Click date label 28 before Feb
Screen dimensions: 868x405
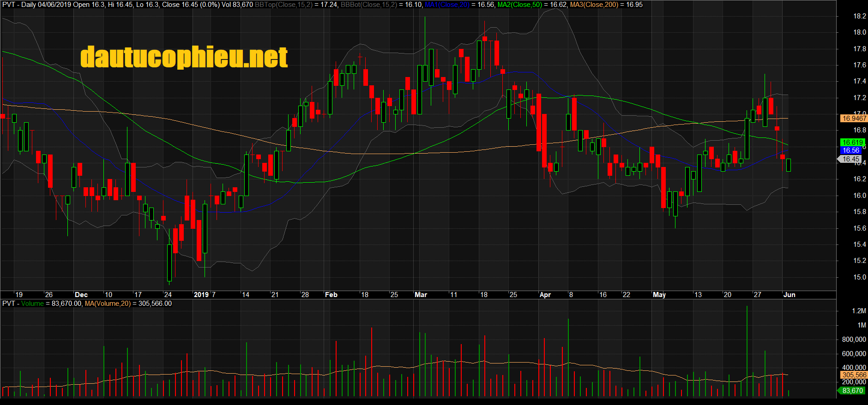305,295
